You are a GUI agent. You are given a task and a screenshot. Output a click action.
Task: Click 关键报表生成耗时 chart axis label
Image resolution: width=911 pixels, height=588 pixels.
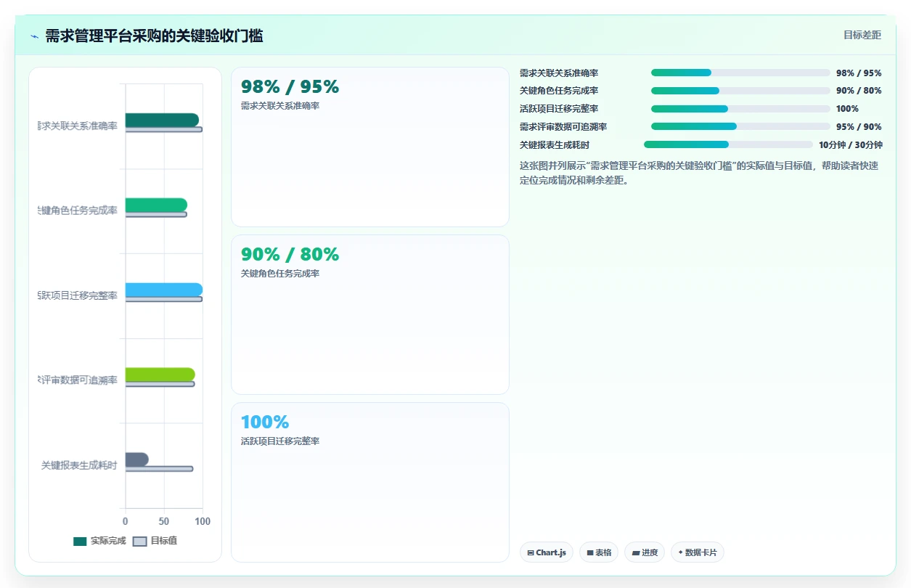tap(79, 465)
